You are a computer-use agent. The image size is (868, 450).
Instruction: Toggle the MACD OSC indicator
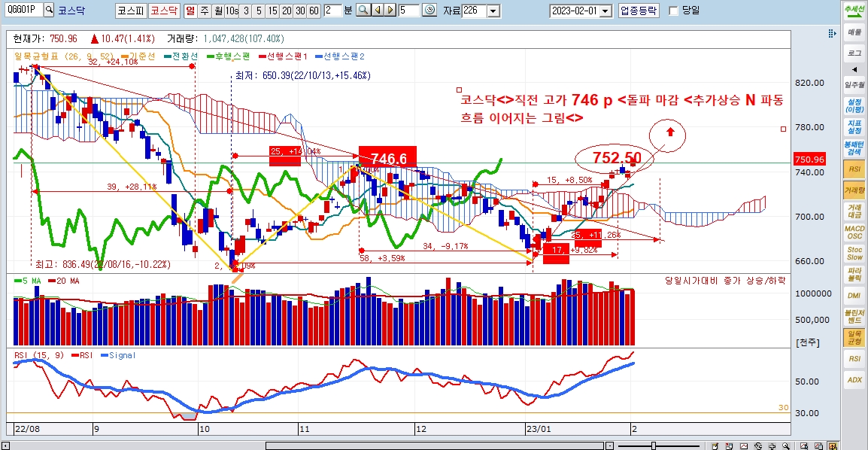tap(854, 232)
